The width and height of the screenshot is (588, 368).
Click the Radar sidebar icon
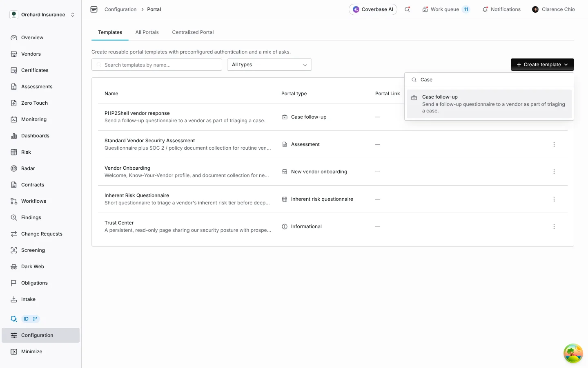(14, 168)
